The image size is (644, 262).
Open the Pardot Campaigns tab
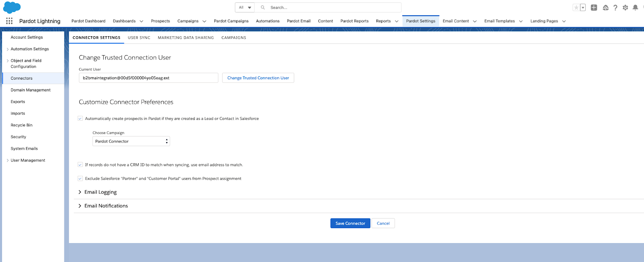(x=231, y=21)
